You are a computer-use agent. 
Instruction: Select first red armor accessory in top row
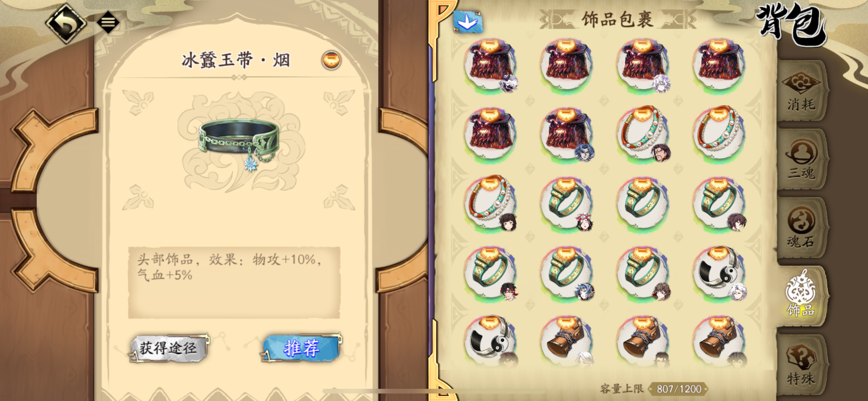pyautogui.click(x=491, y=66)
